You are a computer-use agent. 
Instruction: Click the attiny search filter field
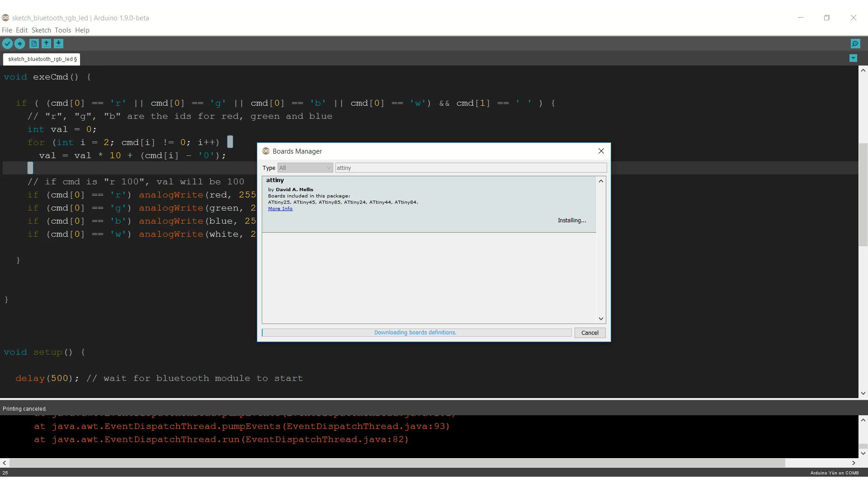(x=471, y=168)
